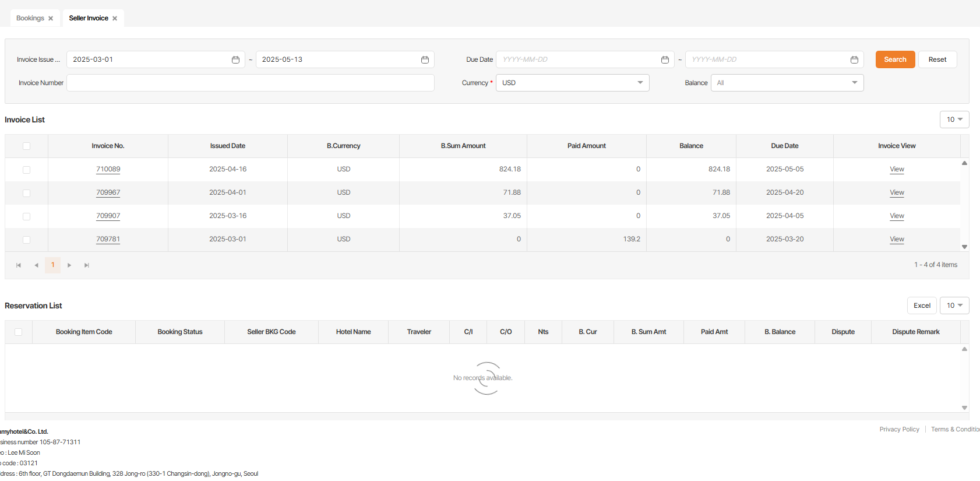Click the Due Date column header
This screenshot has height=481, width=980.
[785, 146]
